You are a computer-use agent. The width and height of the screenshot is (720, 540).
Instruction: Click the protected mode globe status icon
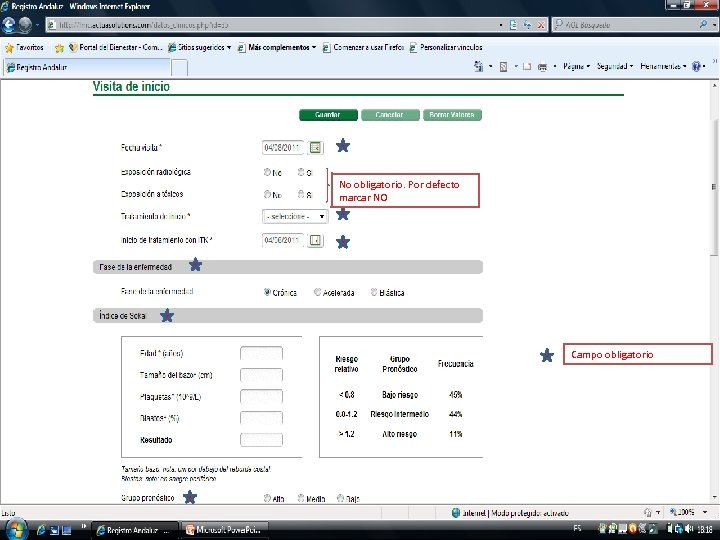click(x=456, y=513)
